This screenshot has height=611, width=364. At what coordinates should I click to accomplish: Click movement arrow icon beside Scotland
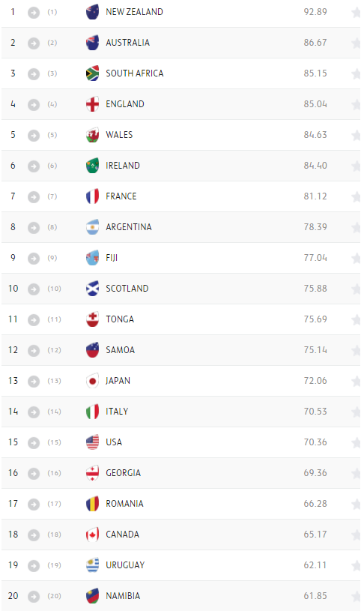click(x=34, y=289)
